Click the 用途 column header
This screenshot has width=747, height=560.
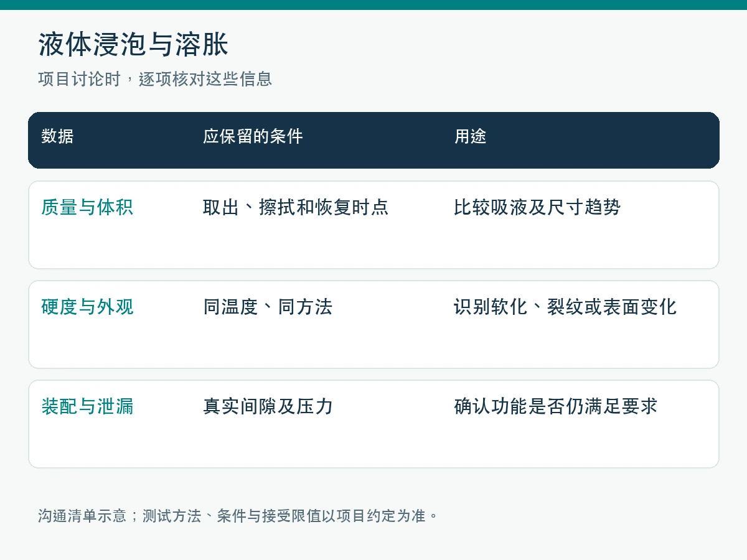coord(471,136)
